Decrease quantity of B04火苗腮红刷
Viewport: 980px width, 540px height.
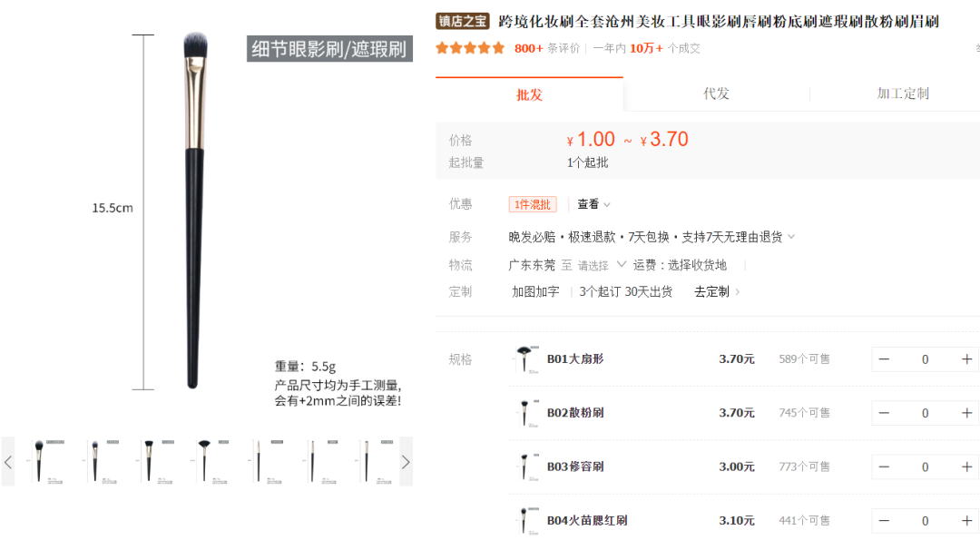click(x=884, y=521)
